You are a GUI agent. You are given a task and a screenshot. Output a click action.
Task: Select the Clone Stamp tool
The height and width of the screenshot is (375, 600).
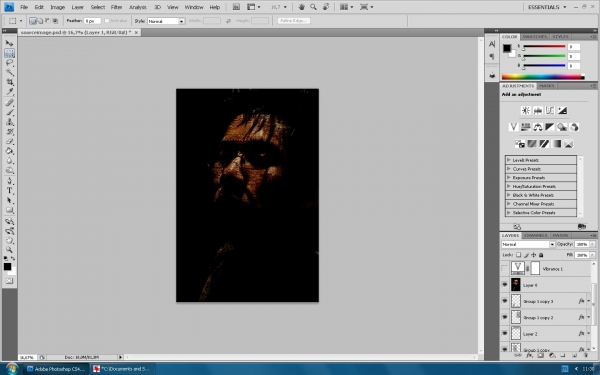pyautogui.click(x=10, y=122)
